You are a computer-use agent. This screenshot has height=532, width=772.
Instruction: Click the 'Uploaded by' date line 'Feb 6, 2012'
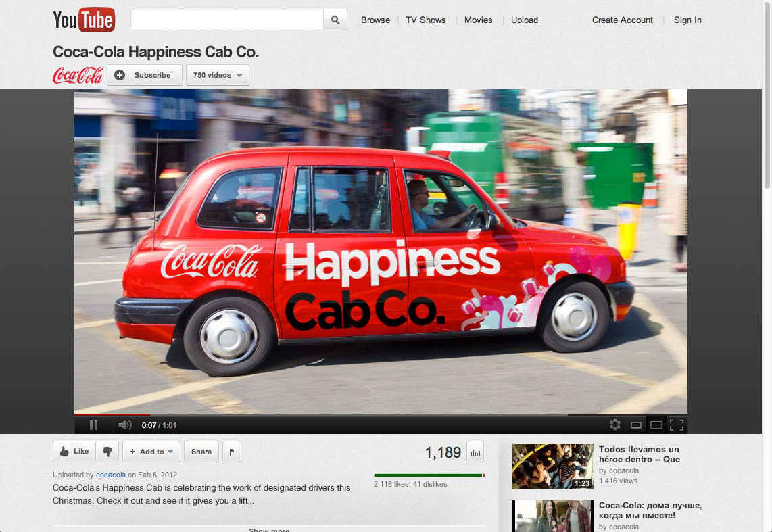click(157, 475)
